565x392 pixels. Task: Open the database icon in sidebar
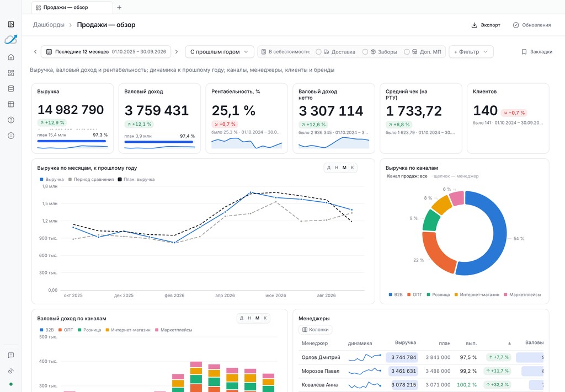click(11, 89)
